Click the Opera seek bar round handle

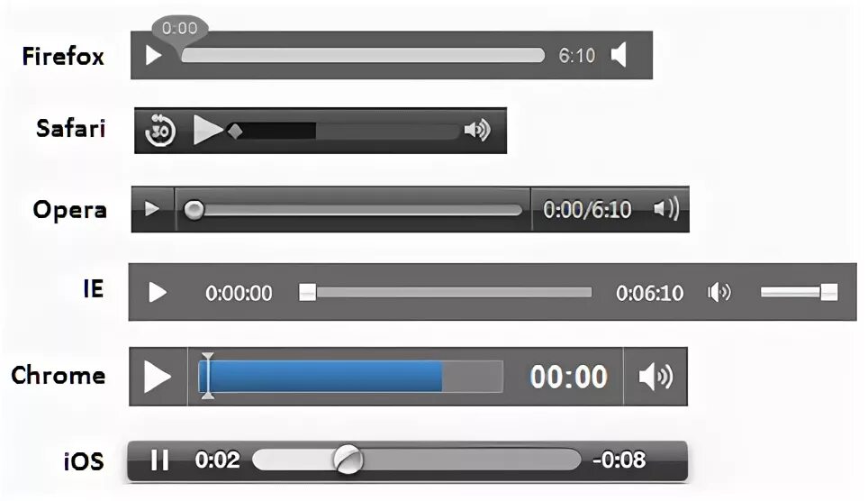coord(194,210)
